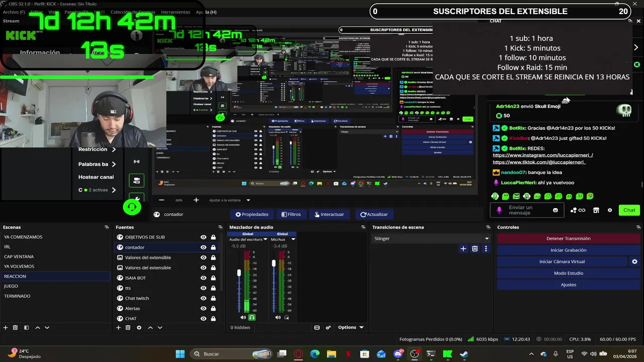
Task: Zoom in the preview with plus icon
Action: point(196,200)
